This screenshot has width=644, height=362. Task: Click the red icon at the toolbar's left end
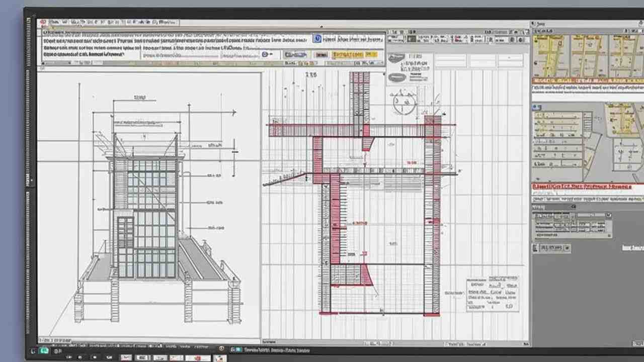click(43, 23)
